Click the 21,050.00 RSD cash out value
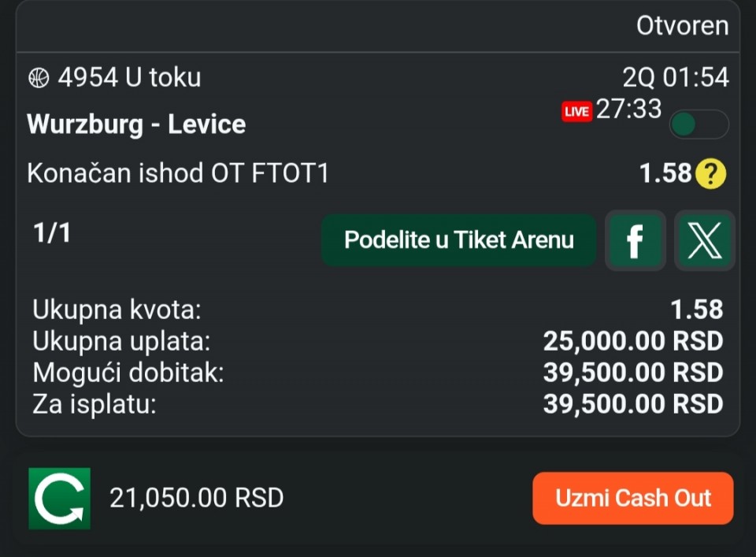 pos(196,498)
